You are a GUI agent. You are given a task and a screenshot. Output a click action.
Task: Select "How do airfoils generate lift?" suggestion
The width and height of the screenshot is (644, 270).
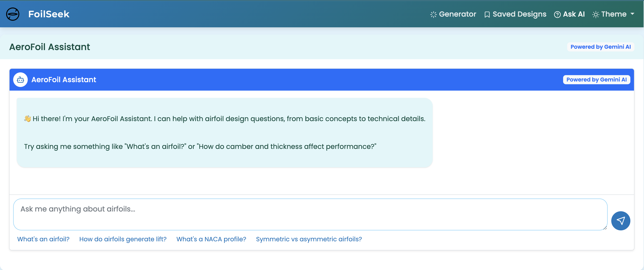pos(123,239)
